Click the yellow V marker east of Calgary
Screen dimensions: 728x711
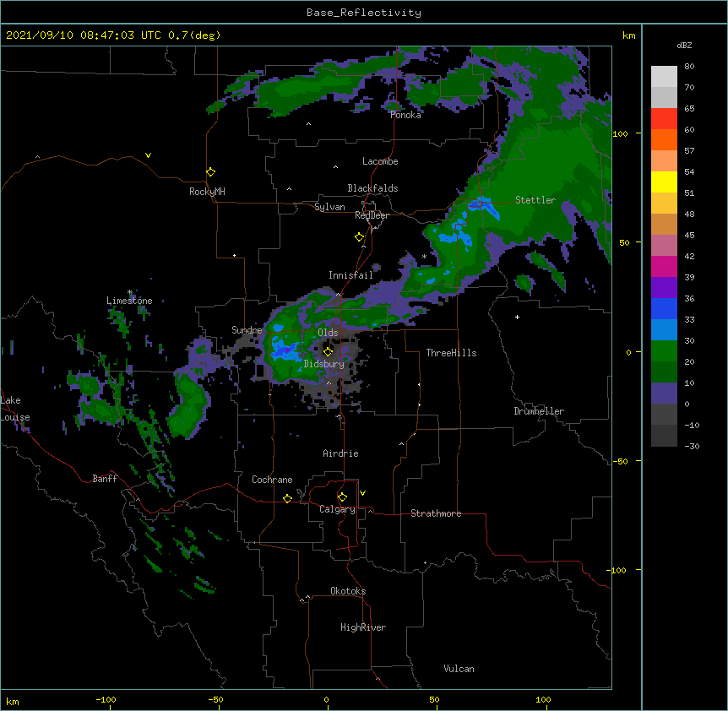tap(362, 493)
